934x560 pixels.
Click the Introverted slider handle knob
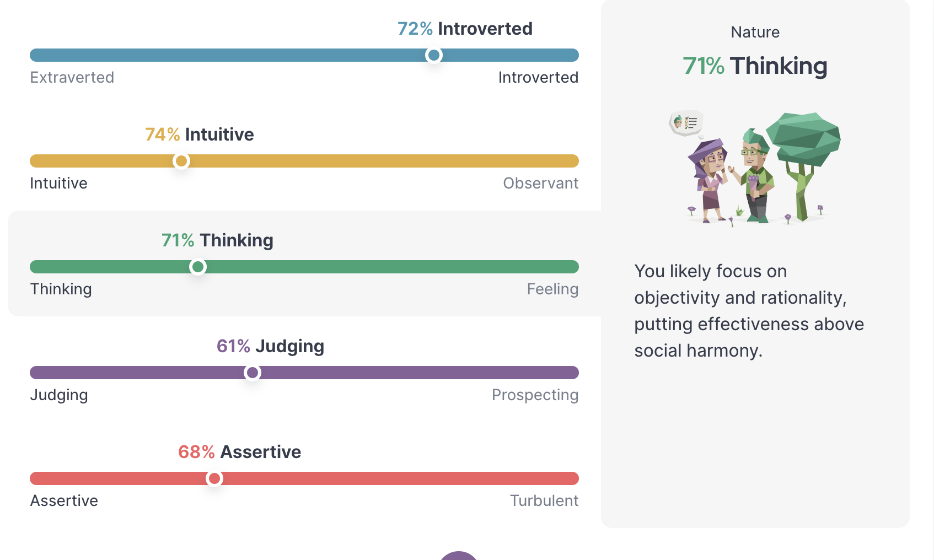(434, 55)
